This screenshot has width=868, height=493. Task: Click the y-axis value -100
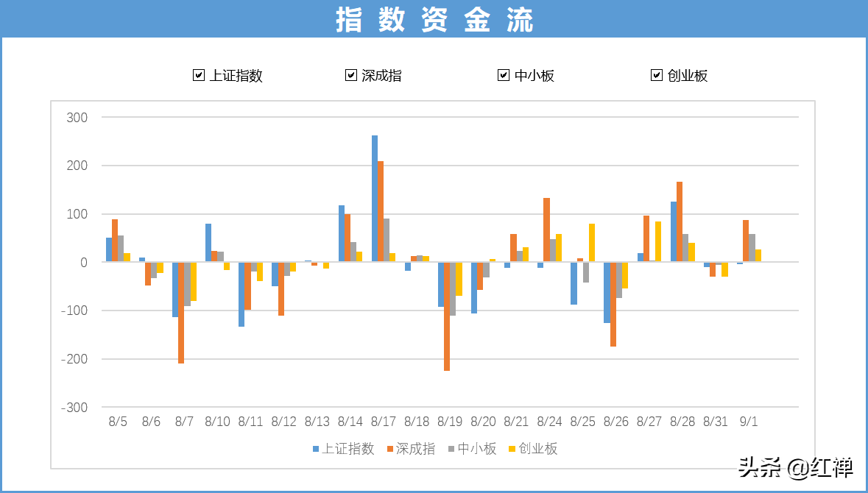74,311
